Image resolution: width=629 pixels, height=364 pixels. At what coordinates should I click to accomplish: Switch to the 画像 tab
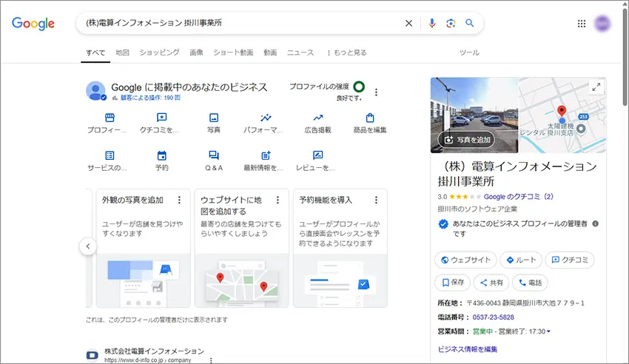pos(196,53)
